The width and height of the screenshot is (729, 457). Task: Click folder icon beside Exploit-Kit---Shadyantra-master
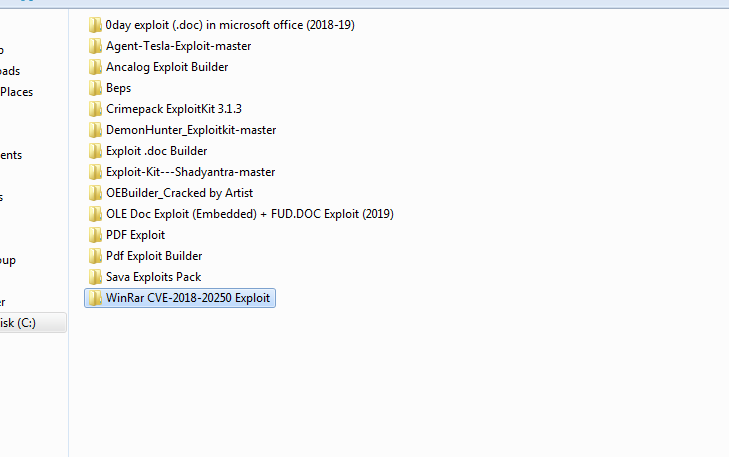tap(95, 172)
